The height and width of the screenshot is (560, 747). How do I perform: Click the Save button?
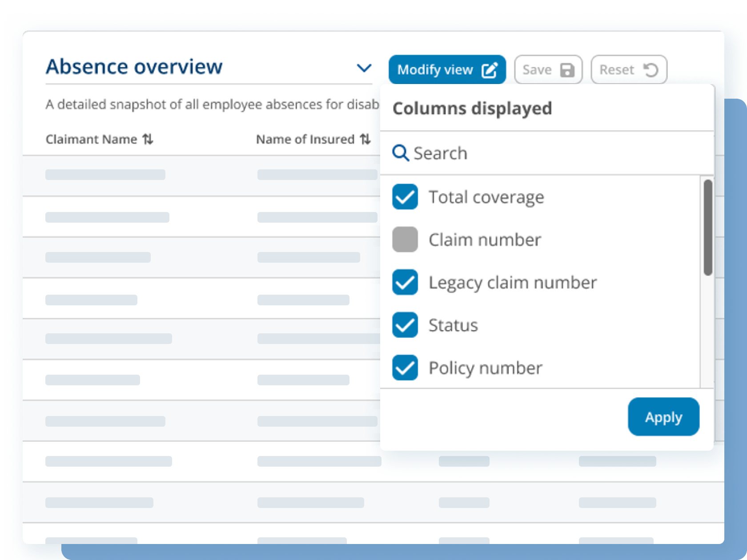tap(548, 69)
